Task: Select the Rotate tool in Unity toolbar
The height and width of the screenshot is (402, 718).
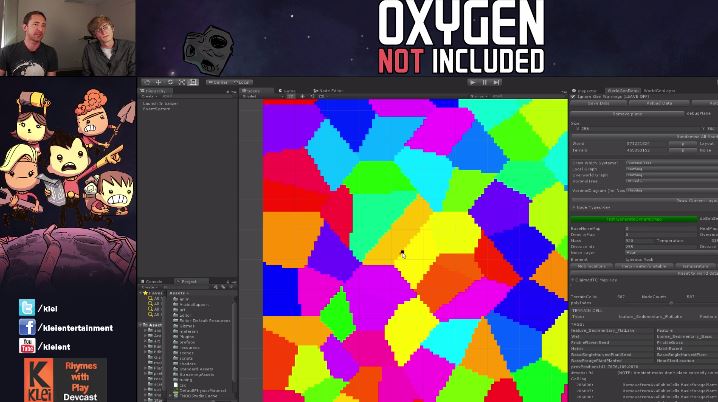Action: click(x=170, y=82)
